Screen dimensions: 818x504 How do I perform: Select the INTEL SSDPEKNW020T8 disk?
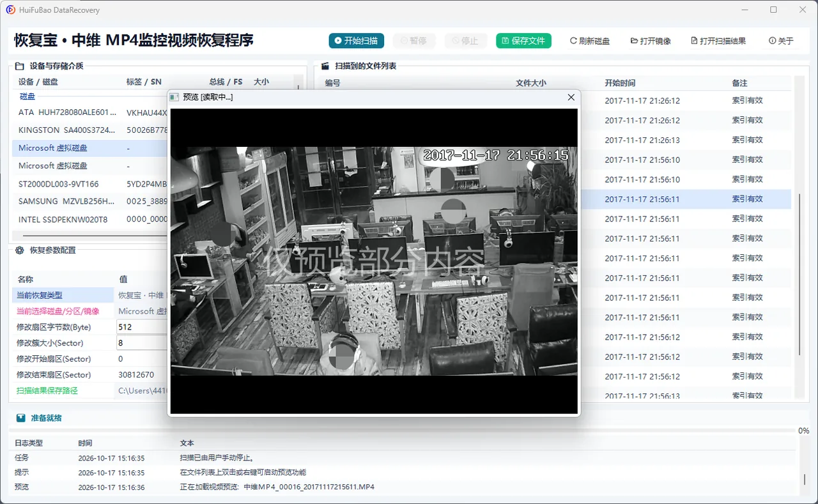[89, 220]
